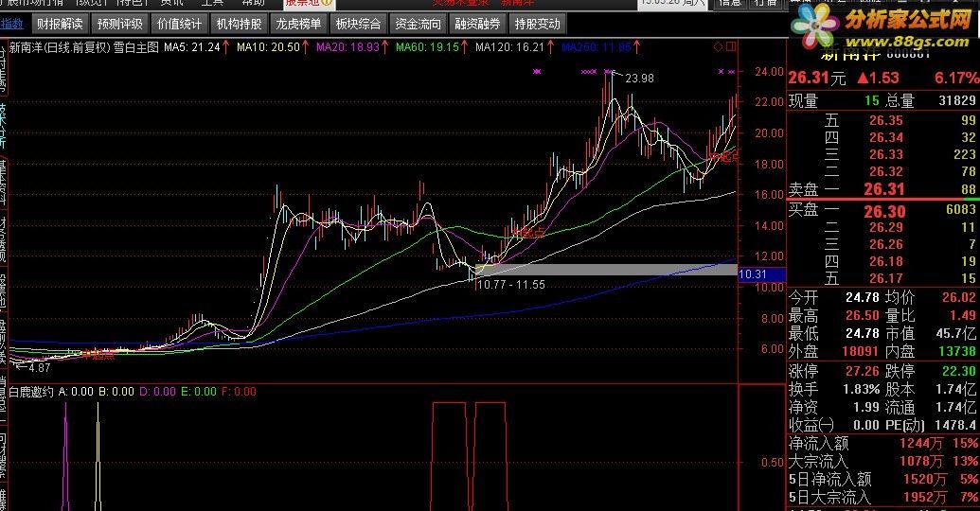Click the MA120: 16.21 indicator label
Viewport: 980px width, 511px height.
[x=510, y=47]
